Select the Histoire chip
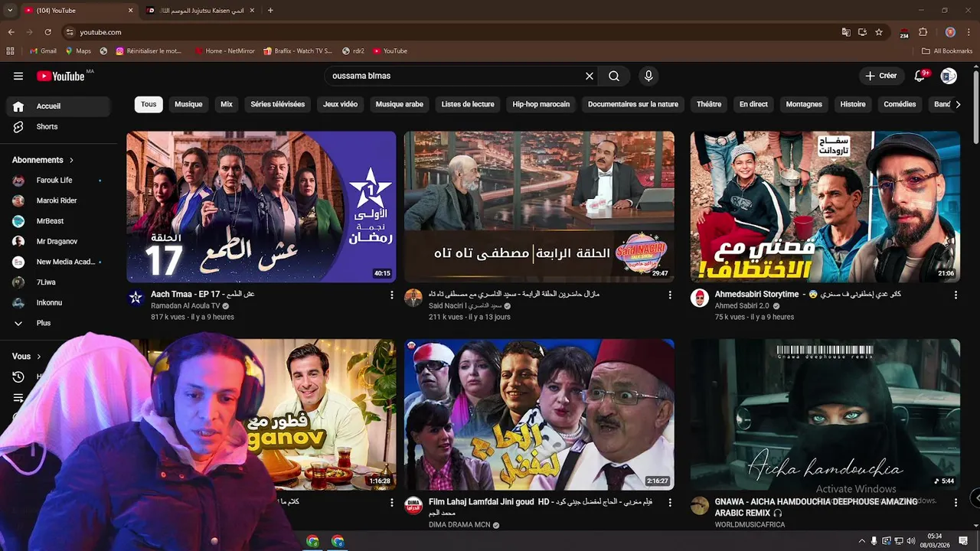Screen dimensions: 980x551 coord(853,104)
